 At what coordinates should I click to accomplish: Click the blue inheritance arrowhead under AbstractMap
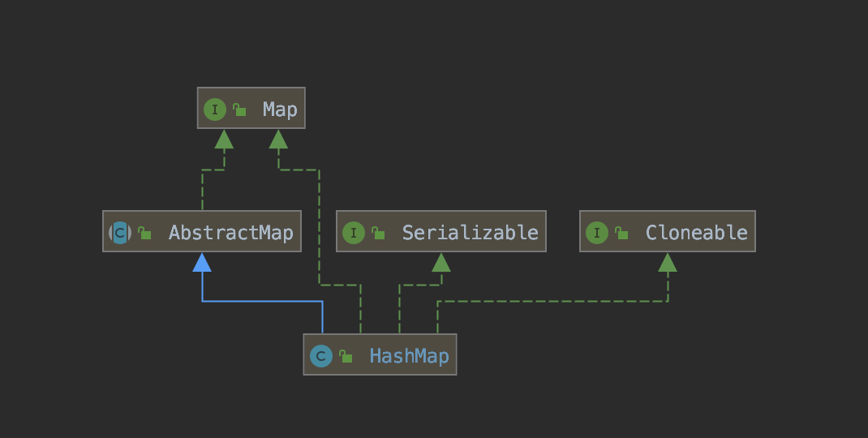[202, 262]
